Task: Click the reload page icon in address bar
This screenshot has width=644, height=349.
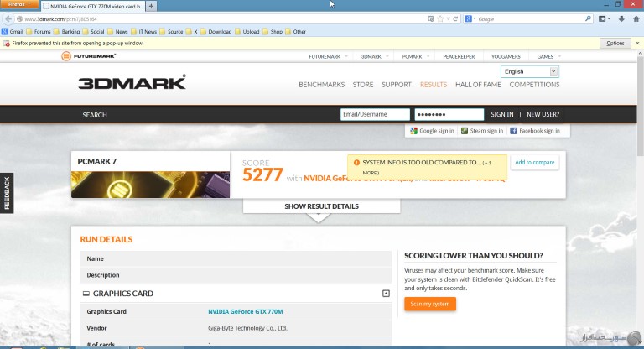Action: click(x=455, y=19)
